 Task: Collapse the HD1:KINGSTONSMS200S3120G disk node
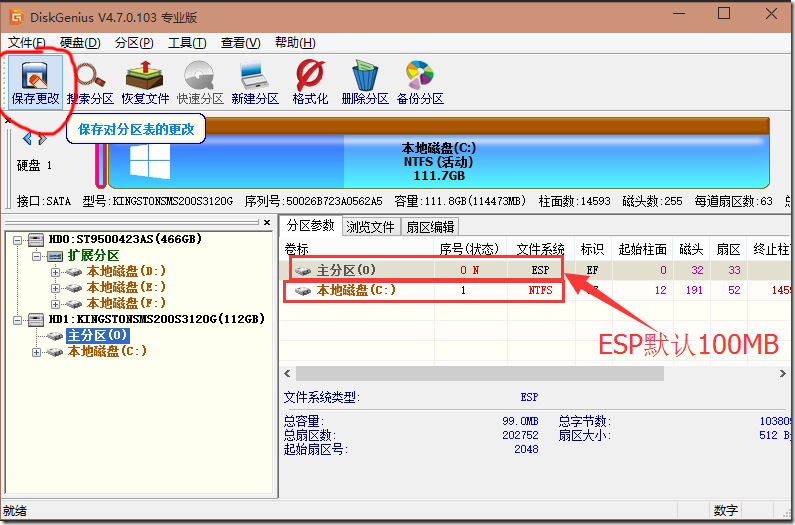[x=18, y=320]
